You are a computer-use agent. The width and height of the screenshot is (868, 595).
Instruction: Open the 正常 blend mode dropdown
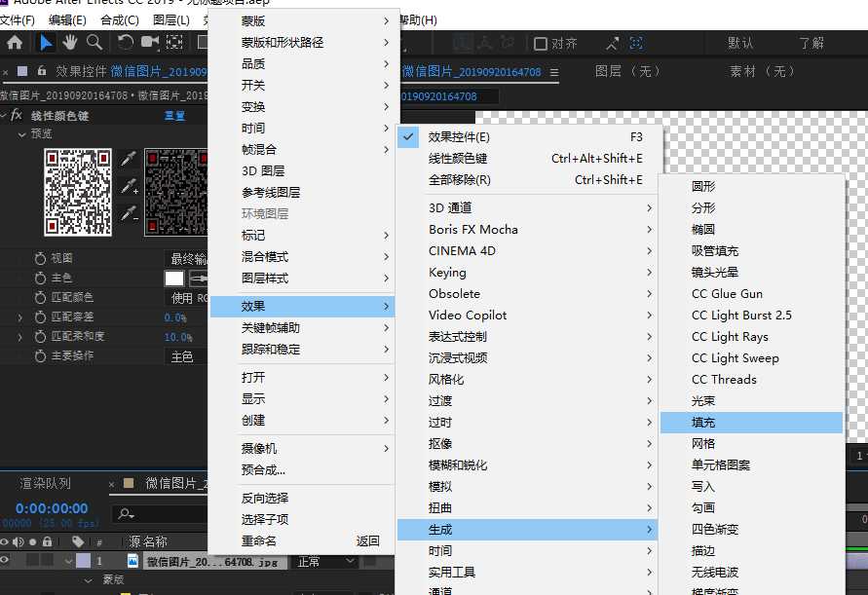click(325, 561)
